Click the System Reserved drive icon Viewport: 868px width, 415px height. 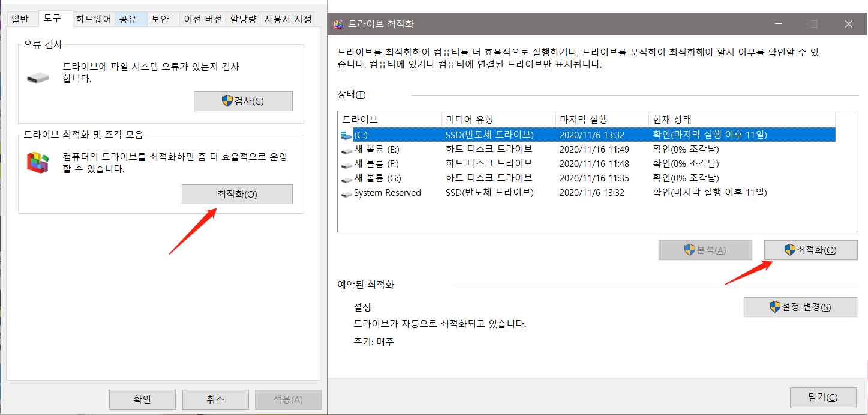point(346,192)
